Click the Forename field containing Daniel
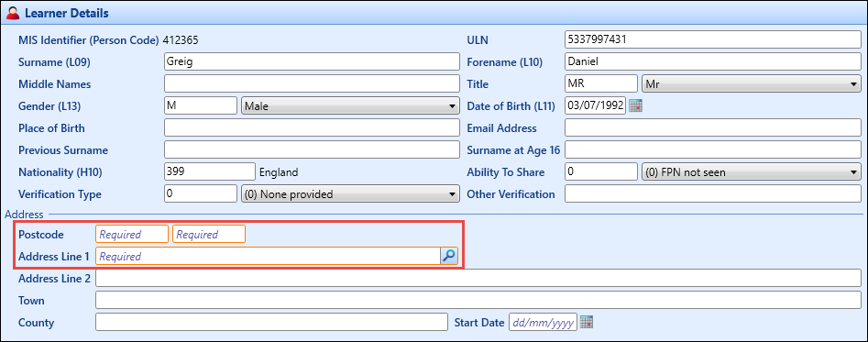 (x=713, y=61)
